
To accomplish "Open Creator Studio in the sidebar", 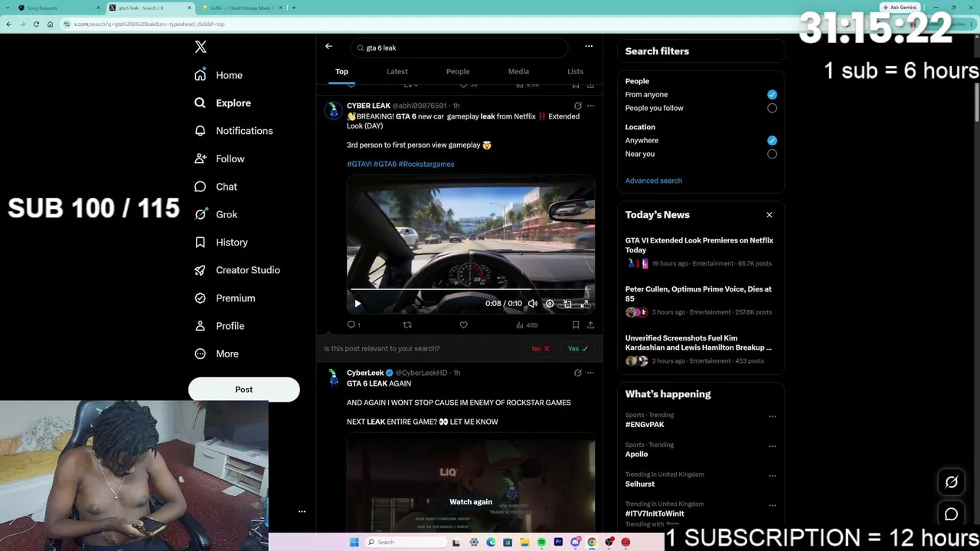I will point(237,270).
